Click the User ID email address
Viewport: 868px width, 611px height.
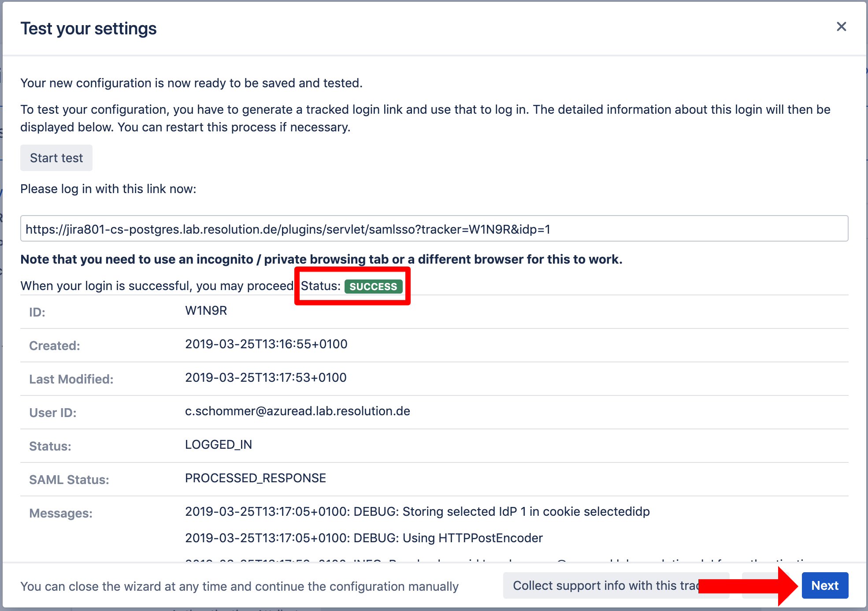point(297,411)
